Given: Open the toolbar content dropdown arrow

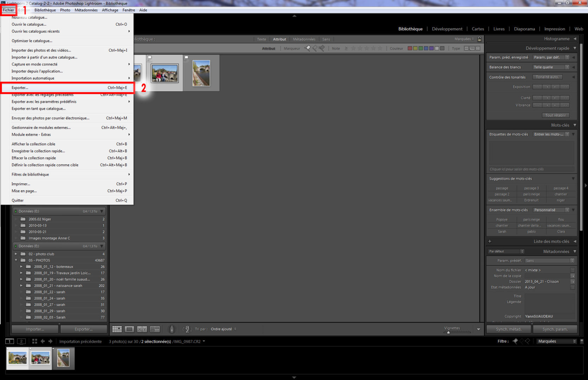Looking at the screenshot, I should 478,329.
